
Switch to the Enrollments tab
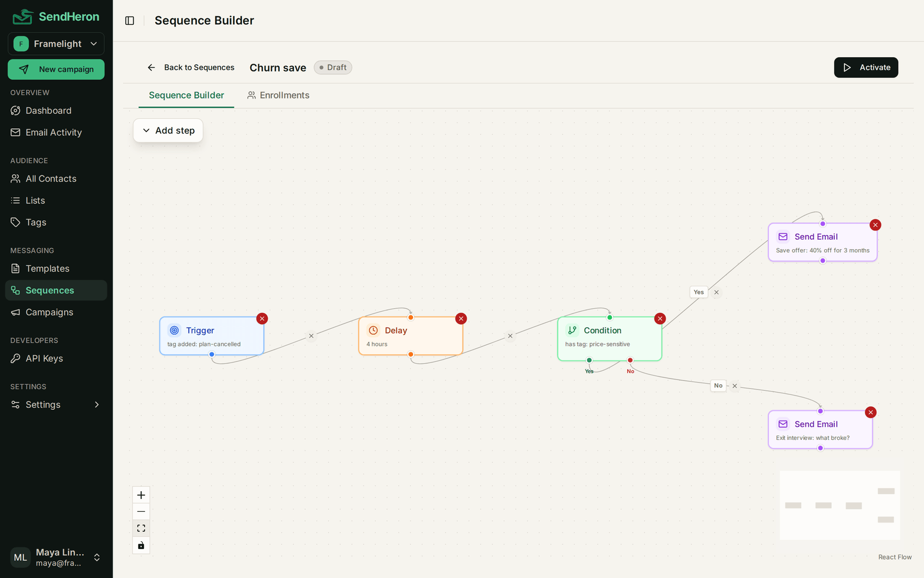click(x=278, y=95)
